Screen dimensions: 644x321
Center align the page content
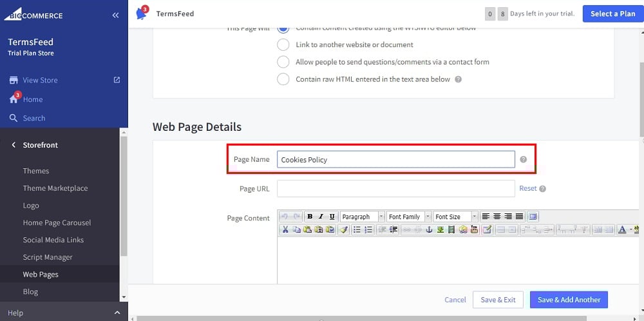tap(497, 217)
